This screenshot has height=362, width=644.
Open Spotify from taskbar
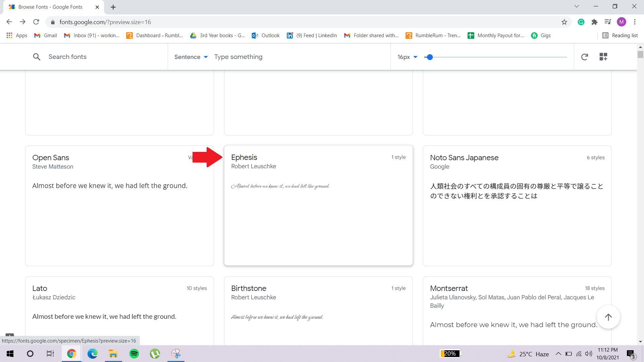click(x=134, y=354)
